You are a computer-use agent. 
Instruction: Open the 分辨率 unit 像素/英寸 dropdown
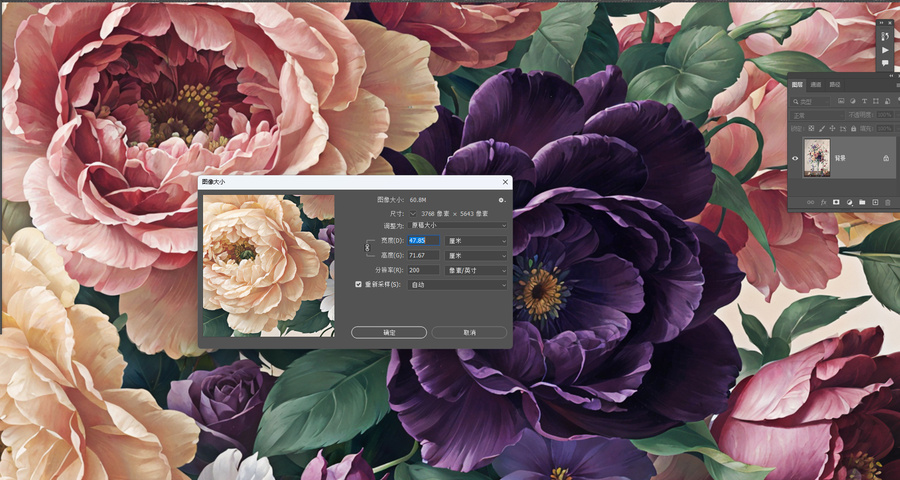pos(476,270)
